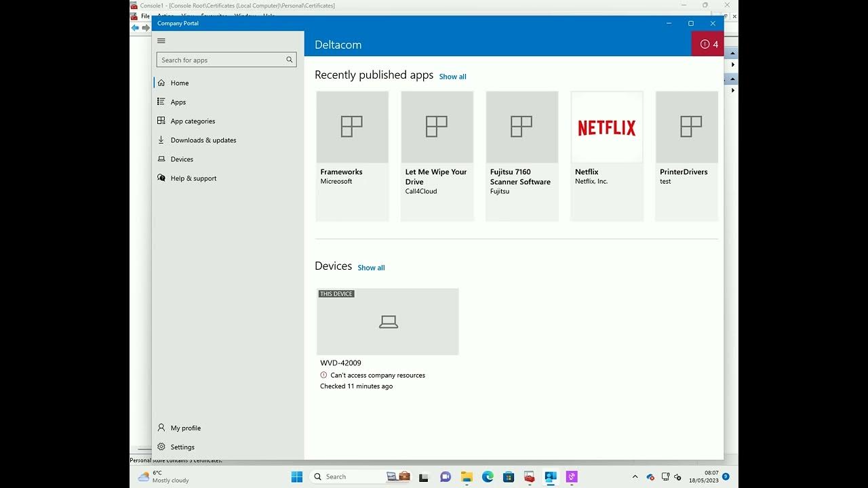Click the My profile person icon
Screen dimensions: 868x488
click(x=161, y=428)
